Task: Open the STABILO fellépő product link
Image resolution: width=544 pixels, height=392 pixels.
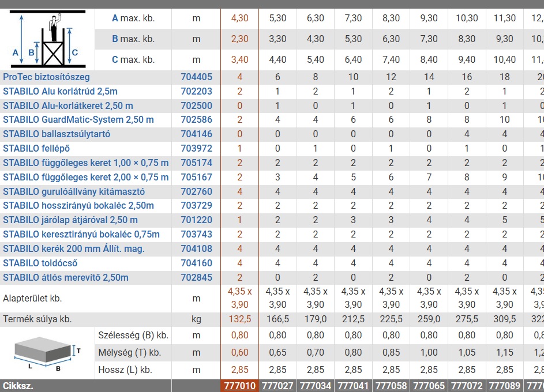Action: tap(36, 149)
